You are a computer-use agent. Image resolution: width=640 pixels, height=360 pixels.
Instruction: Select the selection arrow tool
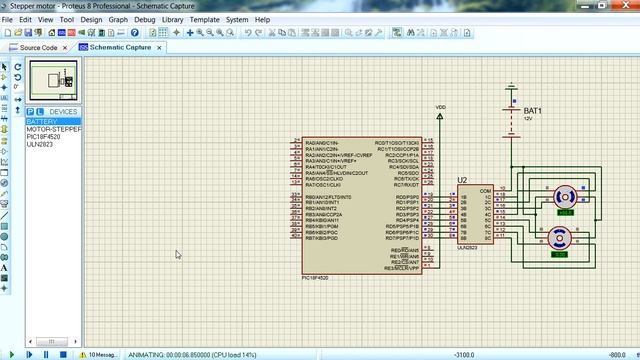tap(4, 67)
